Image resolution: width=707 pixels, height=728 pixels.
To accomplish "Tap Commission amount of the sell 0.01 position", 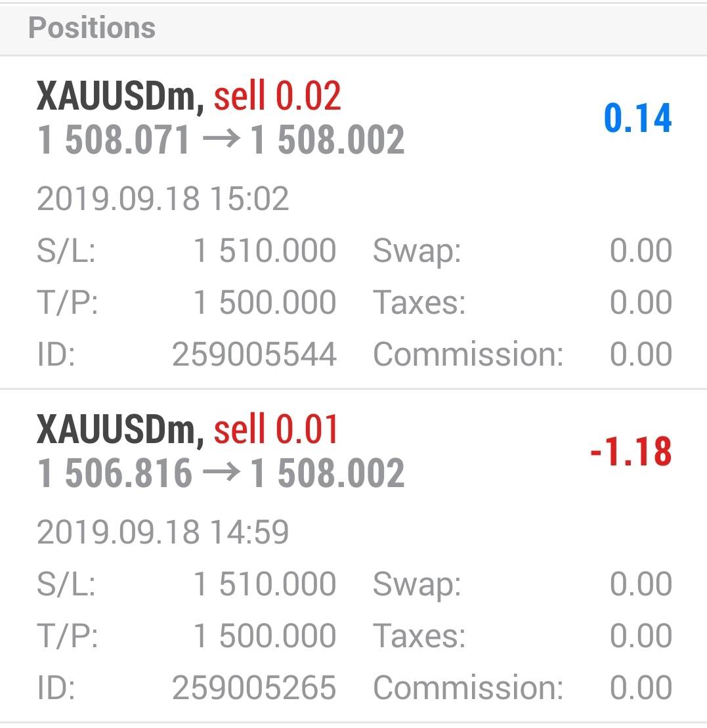I will point(641,688).
